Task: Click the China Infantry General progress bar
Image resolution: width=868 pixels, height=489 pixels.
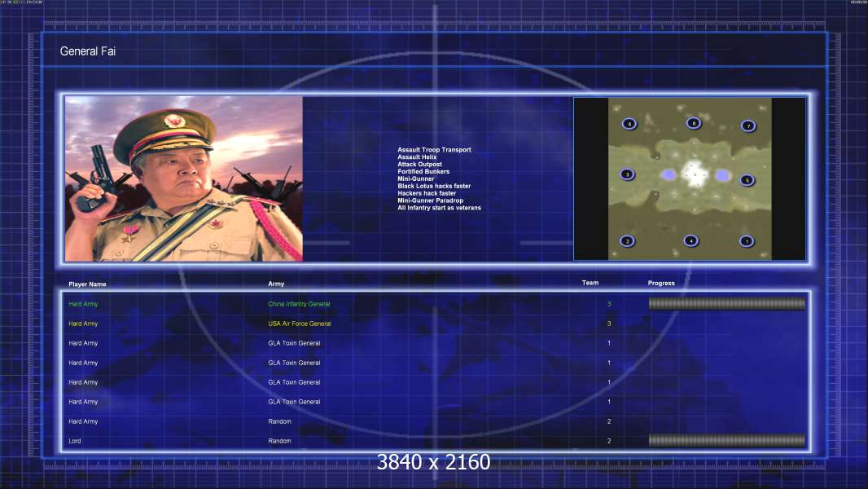Action: (x=727, y=303)
